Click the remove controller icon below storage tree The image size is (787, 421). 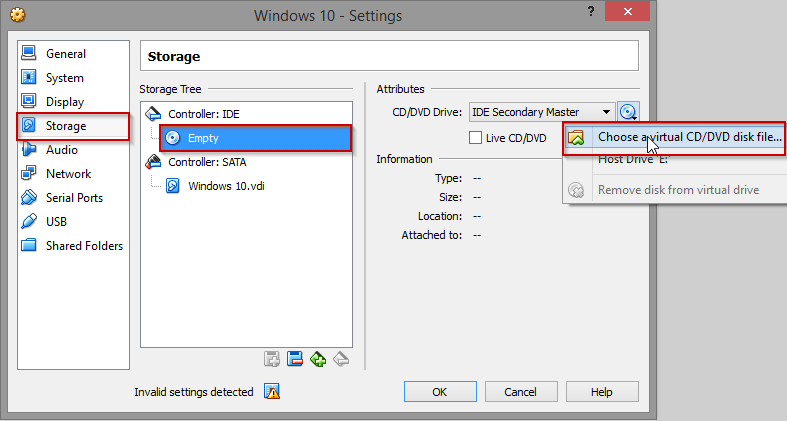pos(341,359)
